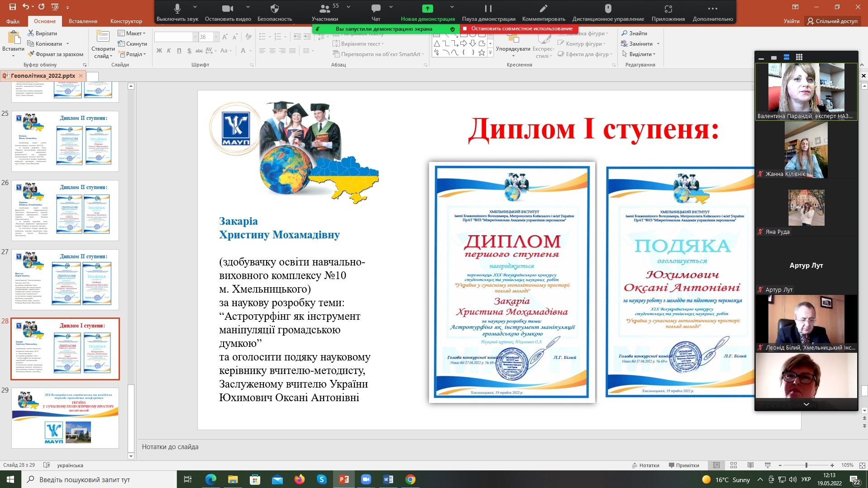Mute the microphone in Zoom toolbar

(177, 9)
